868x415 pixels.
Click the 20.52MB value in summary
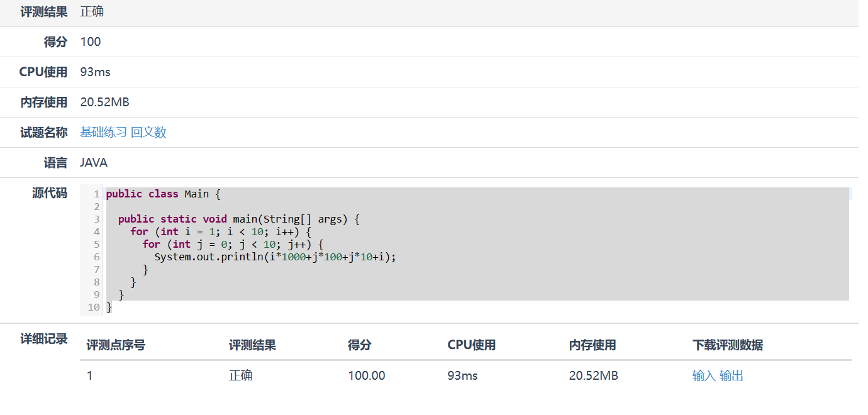pos(104,102)
